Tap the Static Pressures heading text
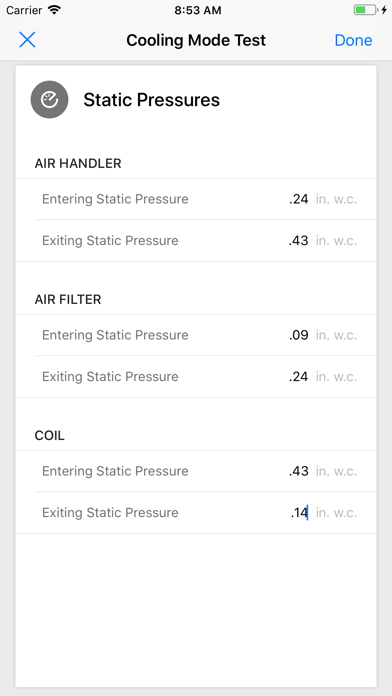The image size is (392, 696). [x=151, y=100]
